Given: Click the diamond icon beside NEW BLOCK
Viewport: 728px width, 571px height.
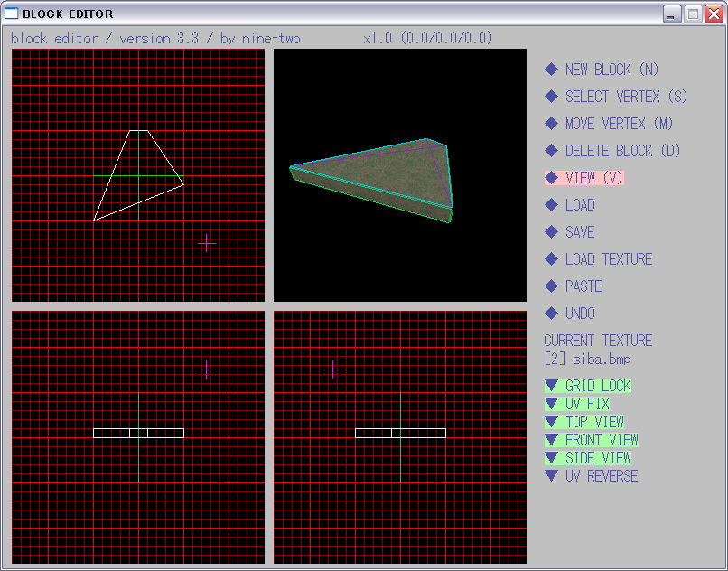Looking at the screenshot, I should pos(551,70).
